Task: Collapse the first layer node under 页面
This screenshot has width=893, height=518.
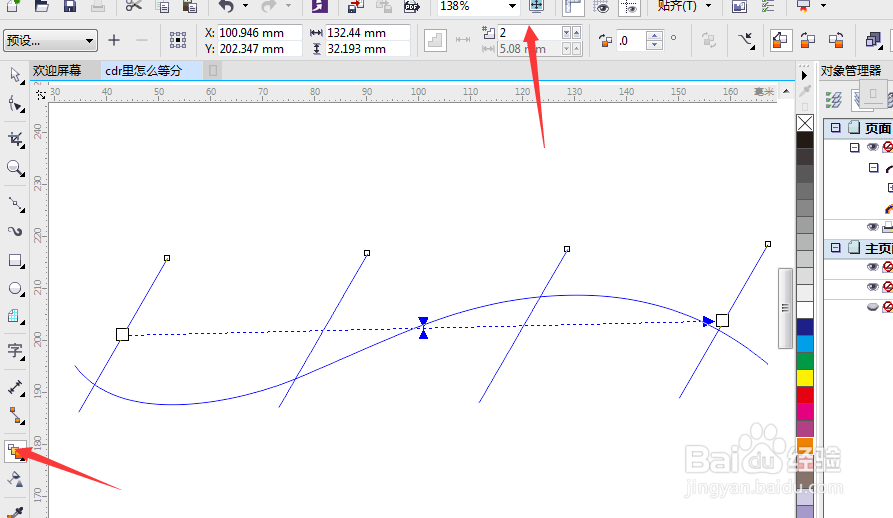Action: [x=854, y=147]
